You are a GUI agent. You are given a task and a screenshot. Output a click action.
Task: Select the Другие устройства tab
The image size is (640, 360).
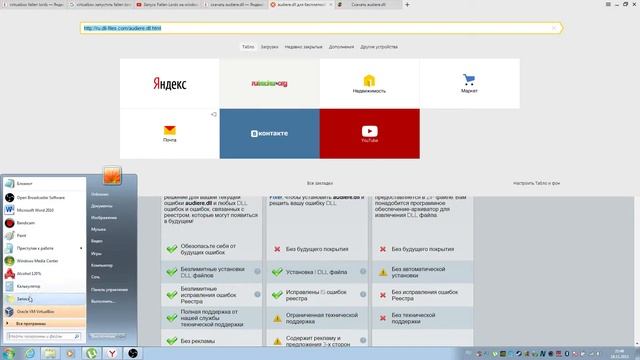[379, 47]
